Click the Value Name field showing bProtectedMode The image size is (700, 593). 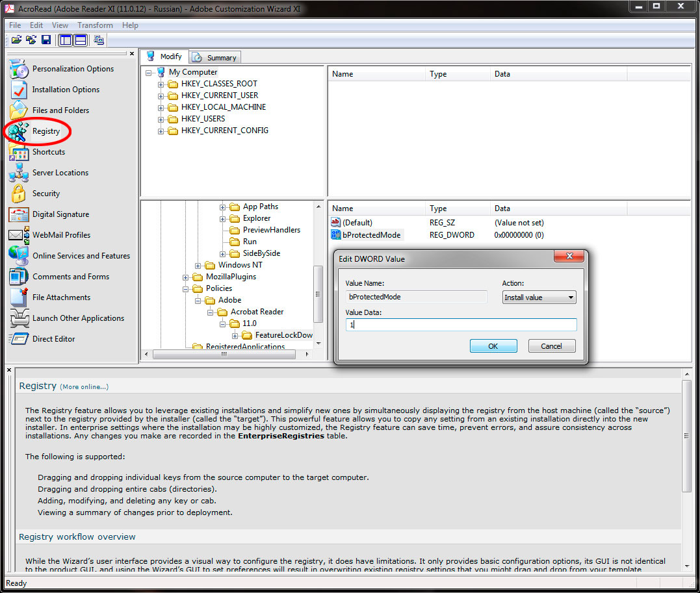tap(416, 297)
